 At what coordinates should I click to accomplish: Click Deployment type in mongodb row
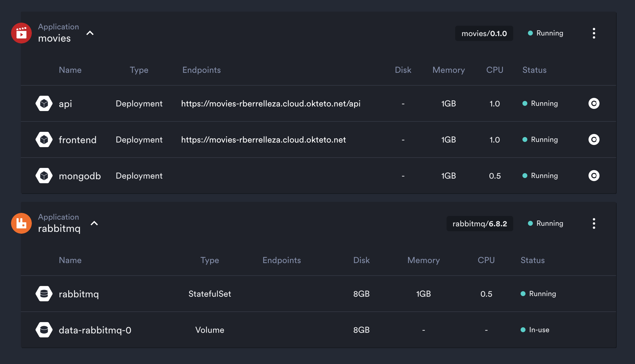coord(139,176)
